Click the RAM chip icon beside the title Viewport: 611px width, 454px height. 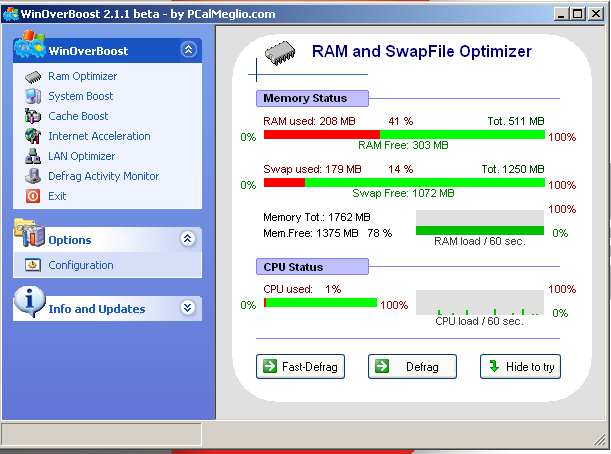tap(280, 53)
